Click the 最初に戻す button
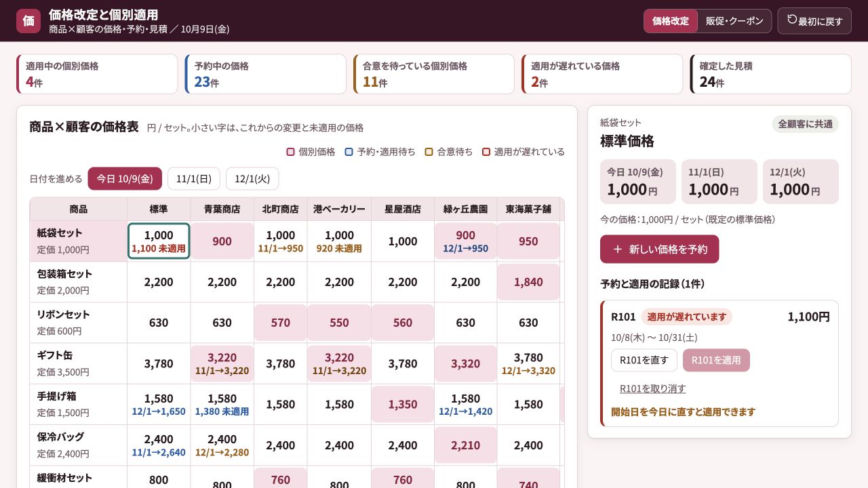 814,21
